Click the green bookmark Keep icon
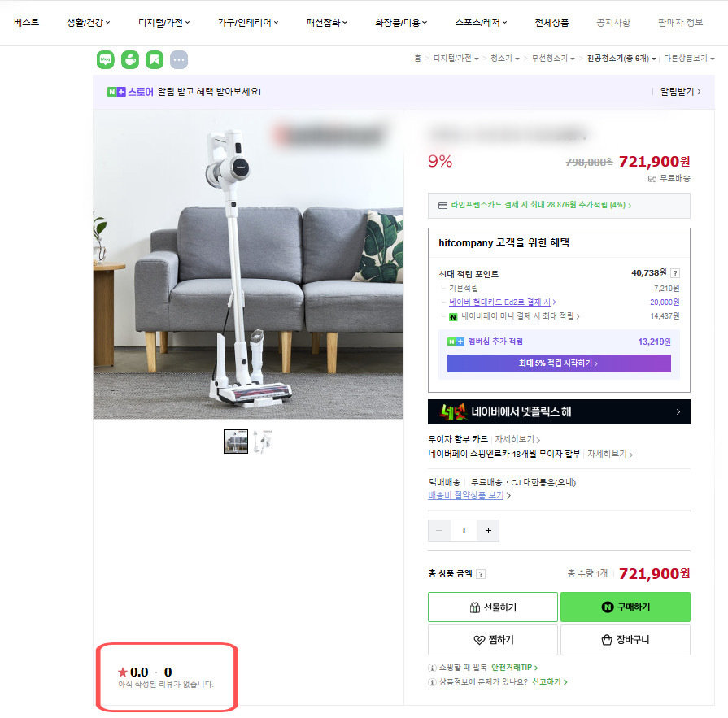The width and height of the screenshot is (728, 718). pos(155,59)
